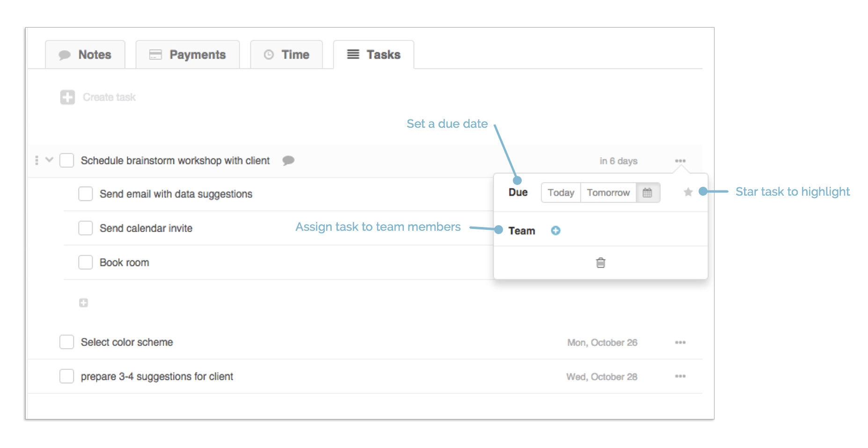Viewport: 868px width, 448px height.
Task: Open the comment icon on Schedule brainstorm workshop
Action: pyautogui.click(x=289, y=161)
